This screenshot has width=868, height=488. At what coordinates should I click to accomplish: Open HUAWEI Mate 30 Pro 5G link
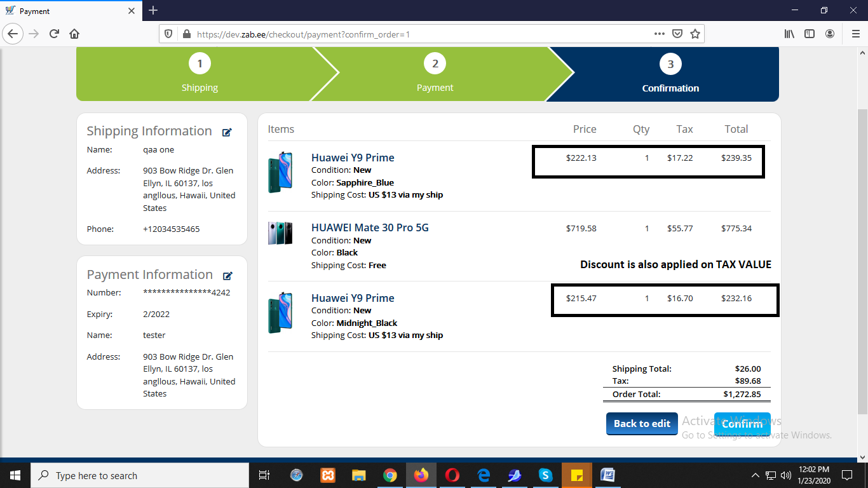click(370, 227)
